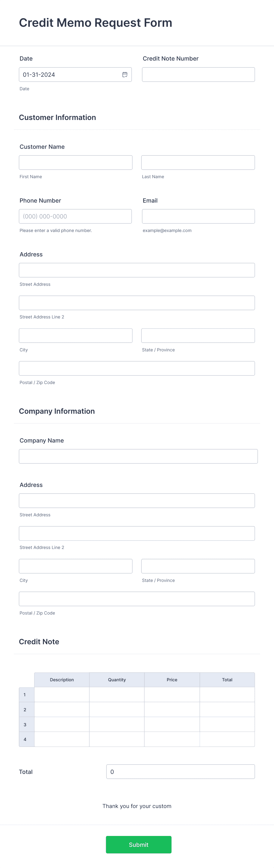The width and height of the screenshot is (274, 868).
Task: Click the company Postal / Zip Code field
Action: [137, 598]
